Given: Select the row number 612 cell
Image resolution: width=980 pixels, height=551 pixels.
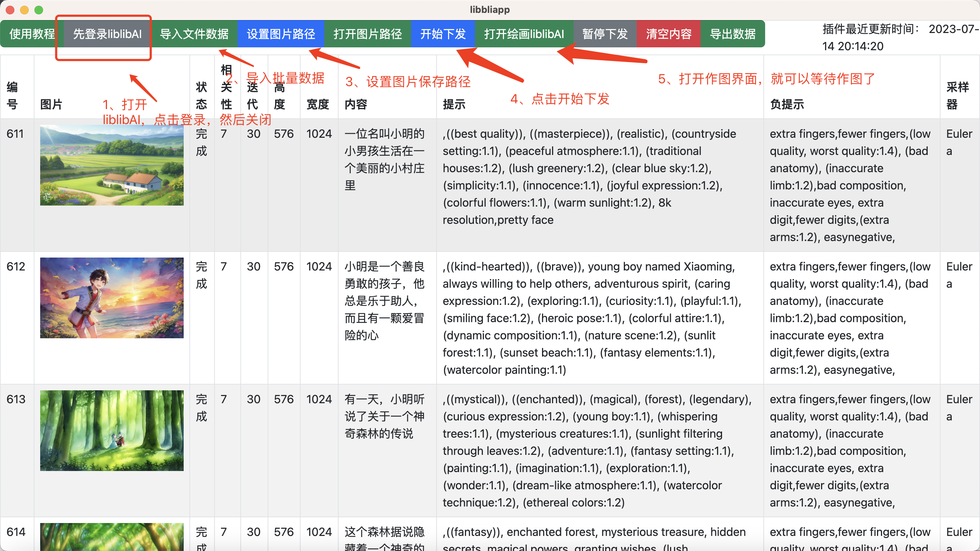Looking at the screenshot, I should [x=16, y=267].
